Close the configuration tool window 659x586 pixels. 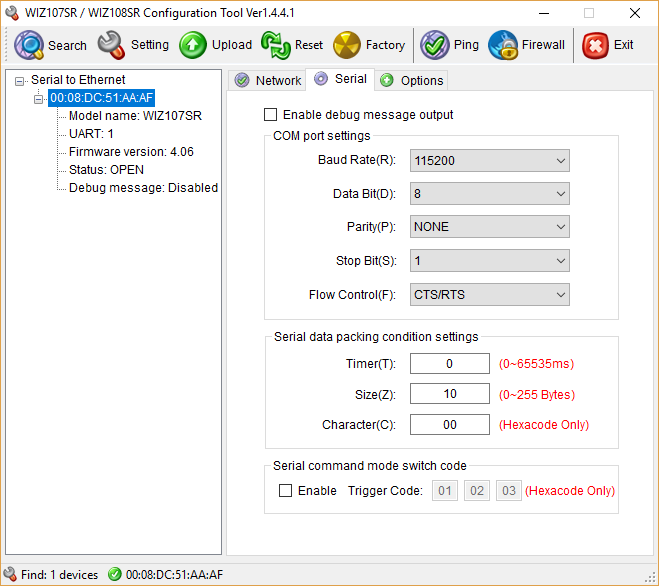pos(635,13)
